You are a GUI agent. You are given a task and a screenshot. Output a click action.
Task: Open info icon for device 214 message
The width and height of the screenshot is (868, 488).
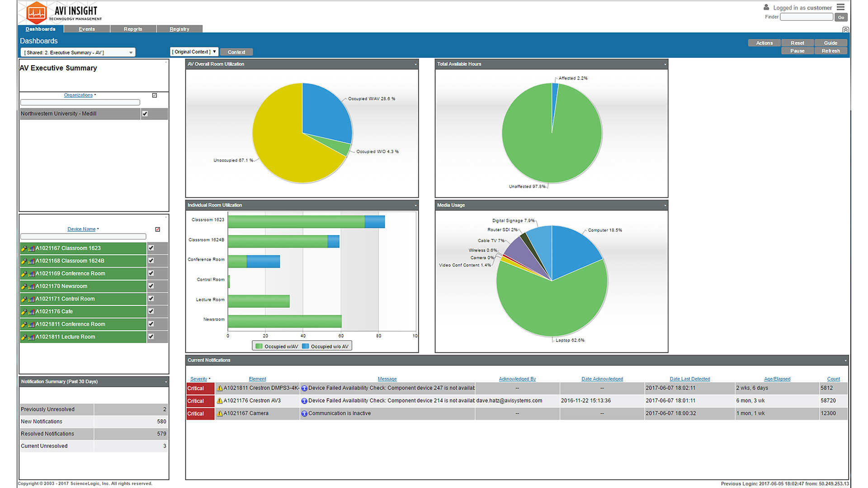(304, 401)
